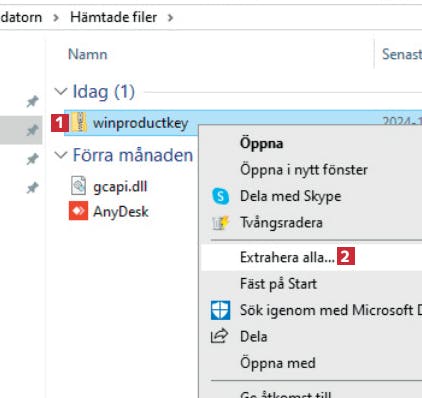Click the gcapi.dll file icon

click(79, 186)
